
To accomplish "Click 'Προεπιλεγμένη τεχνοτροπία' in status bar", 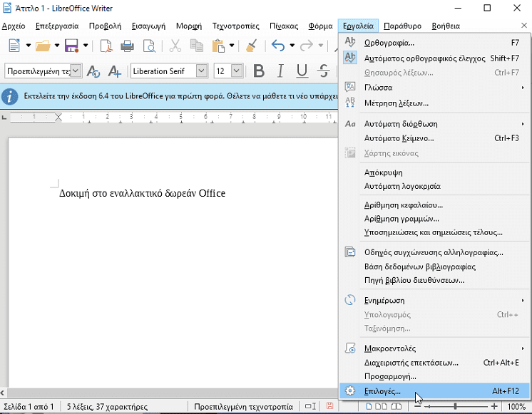I will point(244,406).
